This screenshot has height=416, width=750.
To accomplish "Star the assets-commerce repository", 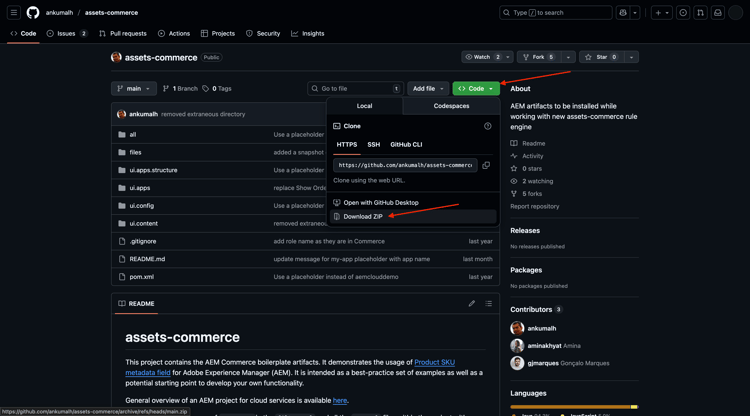I will 602,57.
